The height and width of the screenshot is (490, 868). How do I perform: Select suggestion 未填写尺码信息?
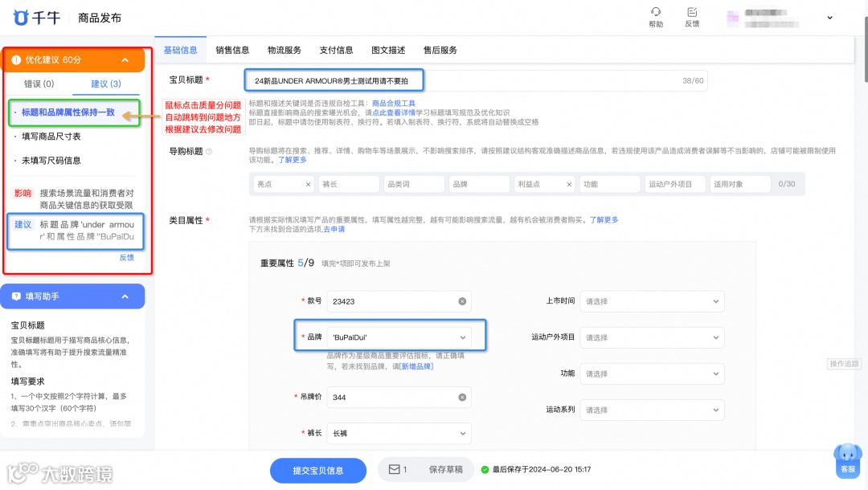click(51, 161)
